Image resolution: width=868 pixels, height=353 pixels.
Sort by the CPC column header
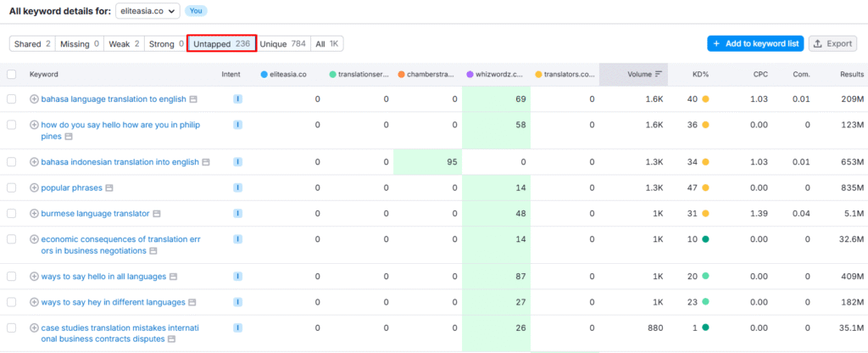point(760,75)
